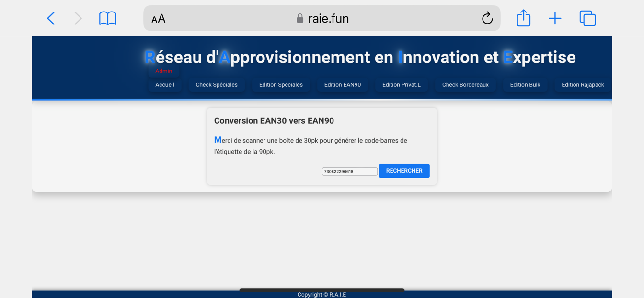Click the red Admin link
Viewport: 644px width, 298px height.
click(163, 71)
